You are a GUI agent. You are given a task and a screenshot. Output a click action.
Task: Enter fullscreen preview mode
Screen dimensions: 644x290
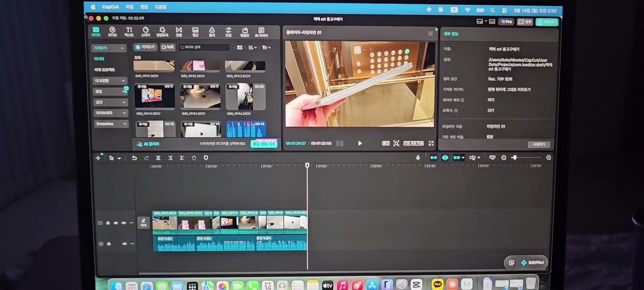point(431,143)
